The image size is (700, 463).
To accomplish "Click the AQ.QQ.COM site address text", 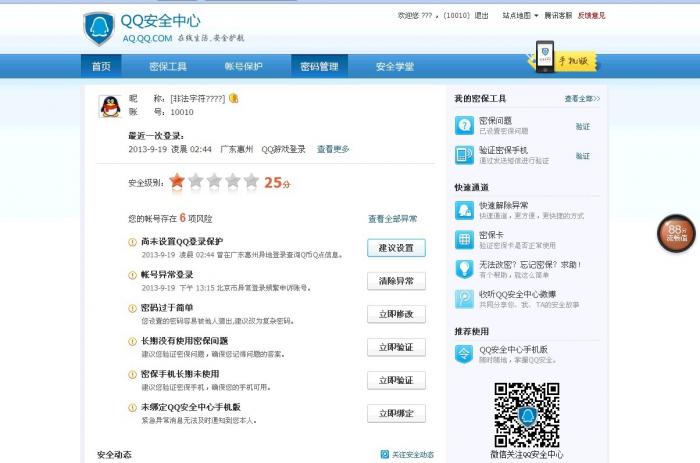I will [147, 38].
